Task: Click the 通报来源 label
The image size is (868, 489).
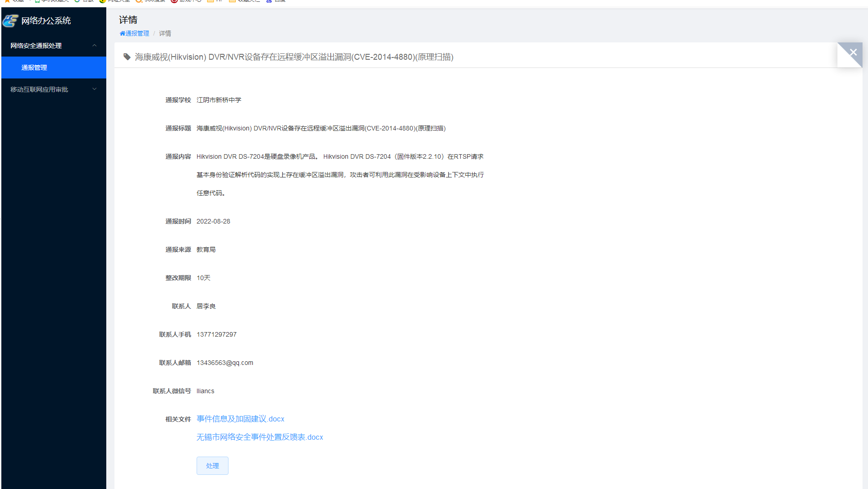Action: click(178, 250)
